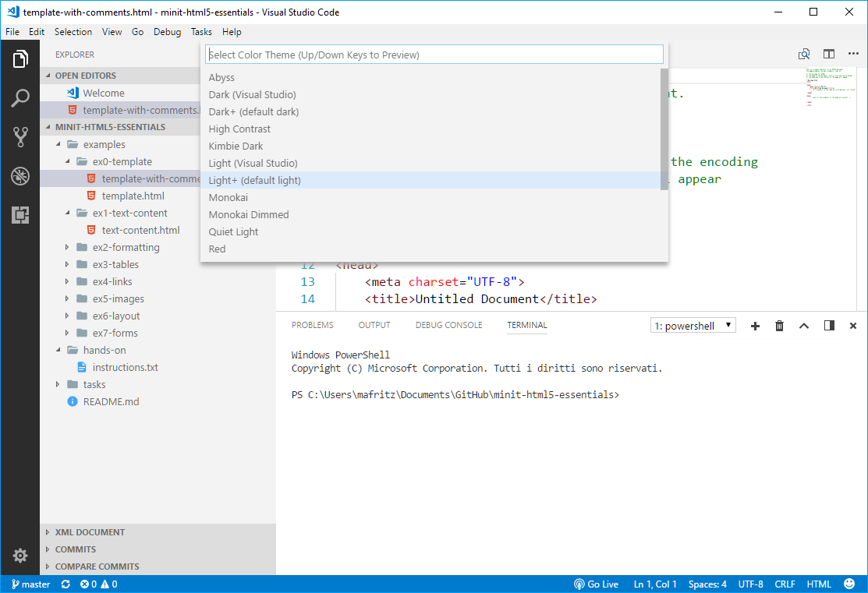Click the theme list scrollbar

coord(664,129)
